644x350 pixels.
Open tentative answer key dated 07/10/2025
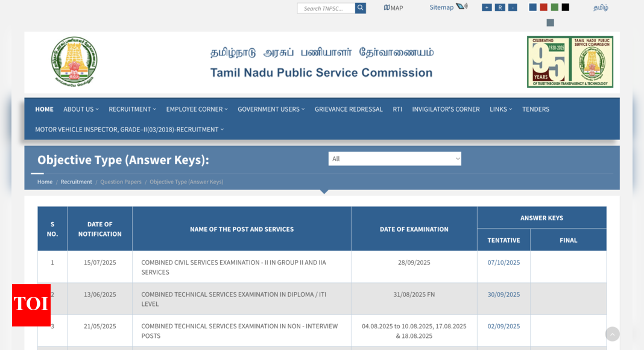pyautogui.click(x=504, y=262)
